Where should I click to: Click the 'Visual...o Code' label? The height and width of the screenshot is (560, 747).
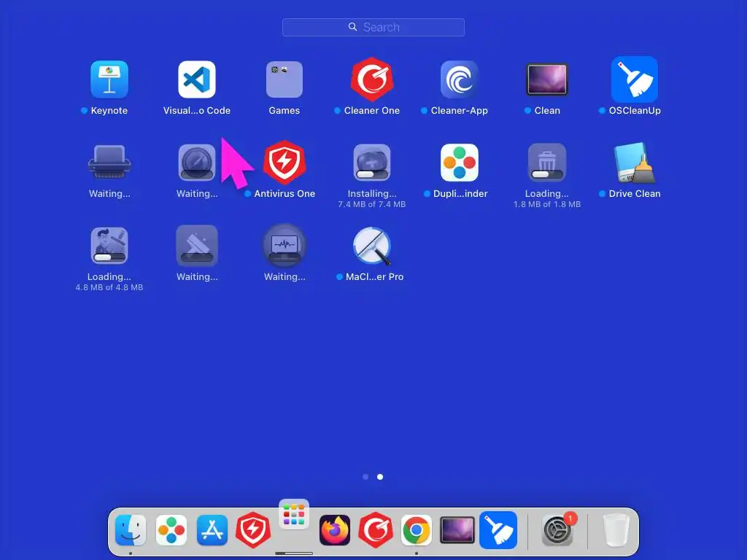click(197, 111)
